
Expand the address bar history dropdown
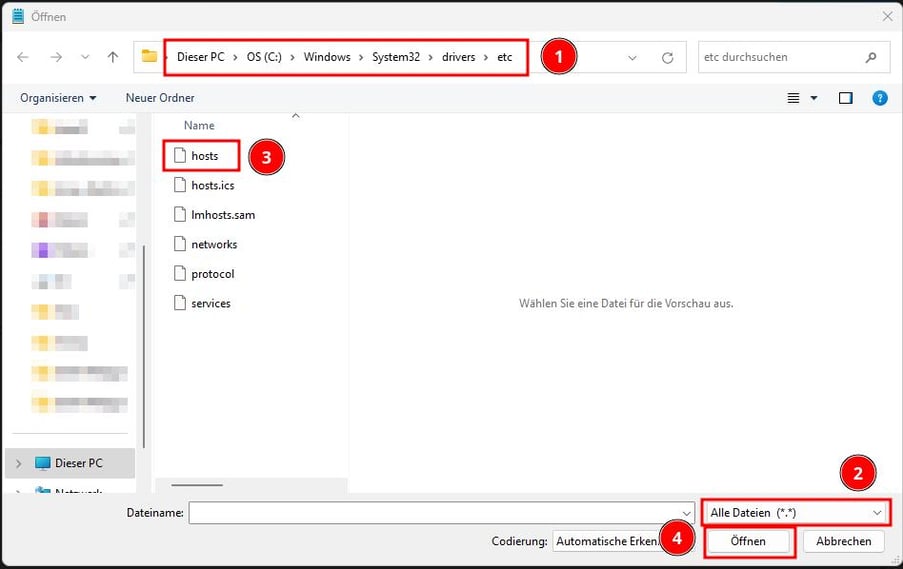coord(632,58)
